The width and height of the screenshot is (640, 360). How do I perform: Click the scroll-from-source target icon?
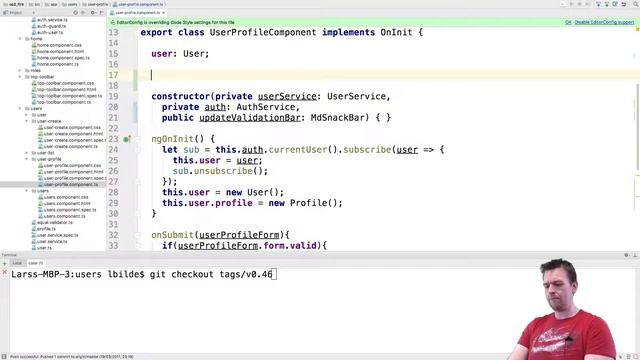[76, 13]
